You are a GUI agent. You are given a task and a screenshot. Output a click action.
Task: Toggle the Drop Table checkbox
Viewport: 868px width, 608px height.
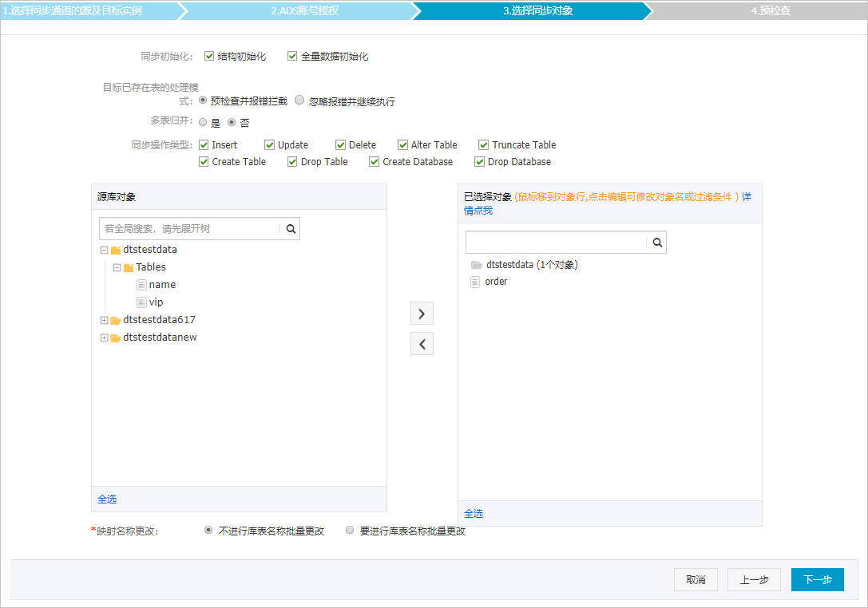[292, 161]
